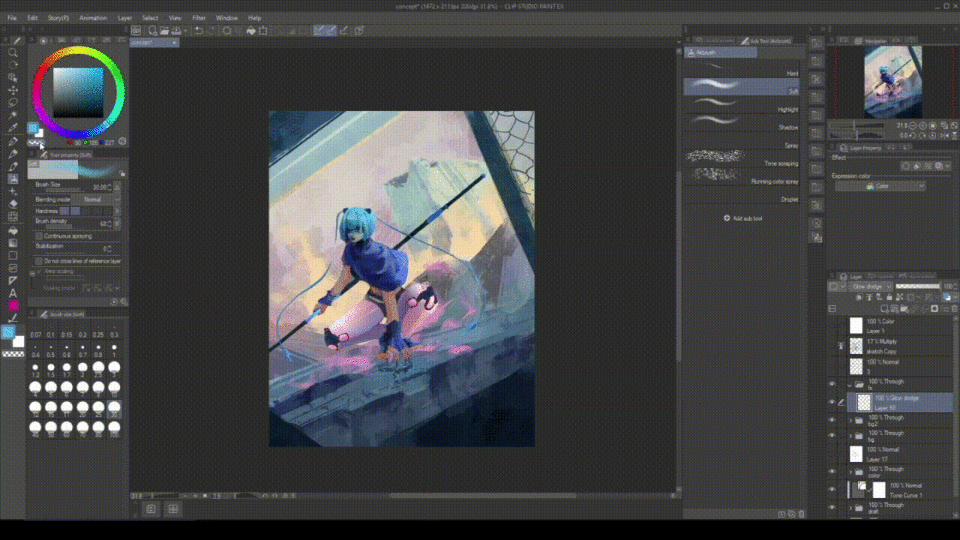This screenshot has height=540, width=960.
Task: Click New raster layer icon in Layer panel
Action: pyautogui.click(x=884, y=309)
